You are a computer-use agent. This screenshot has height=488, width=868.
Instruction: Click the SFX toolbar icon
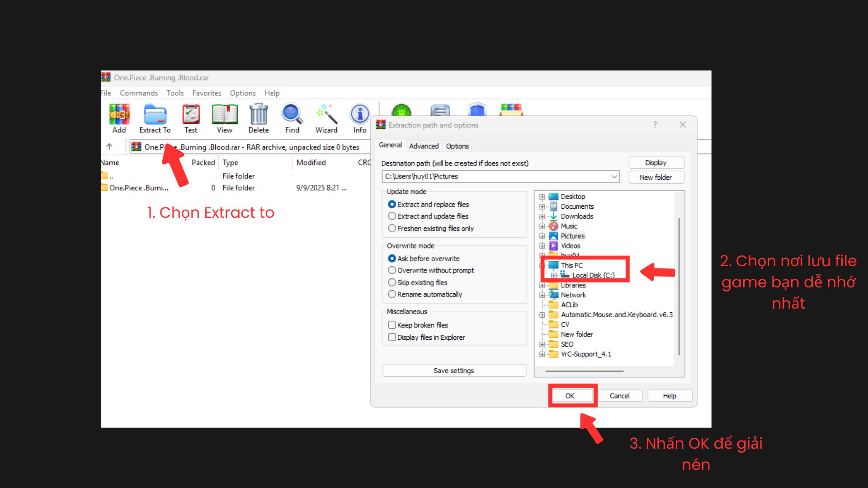pyautogui.click(x=511, y=110)
